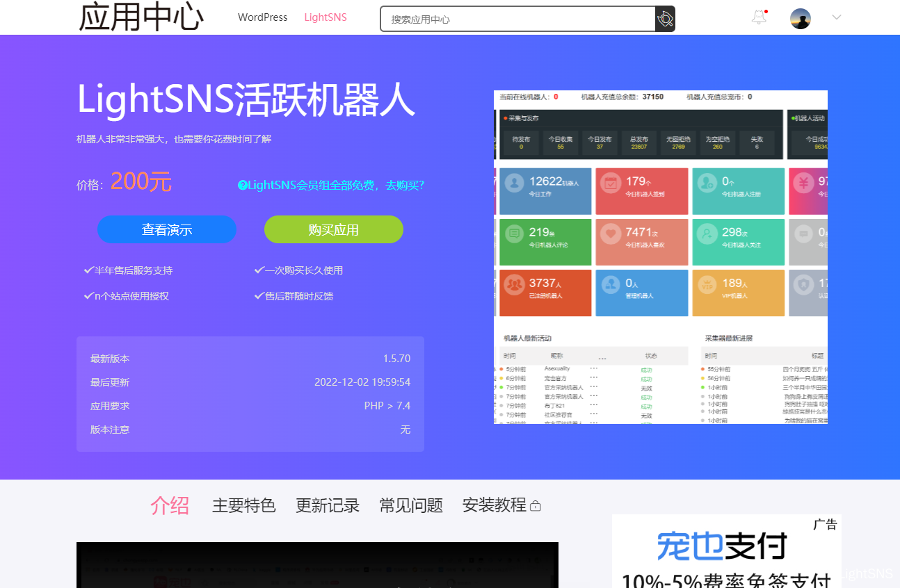Click the 查看演示 button
The image size is (900, 588).
coord(167,229)
